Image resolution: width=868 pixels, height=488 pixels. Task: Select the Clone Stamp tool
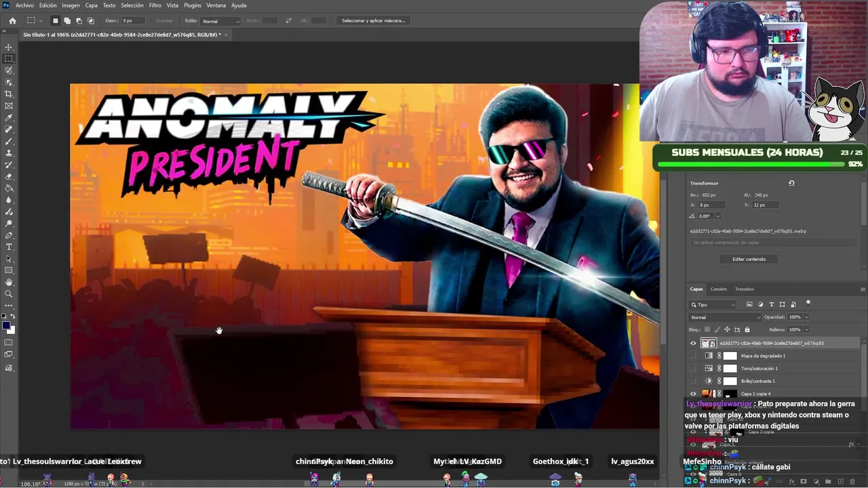pos(9,153)
